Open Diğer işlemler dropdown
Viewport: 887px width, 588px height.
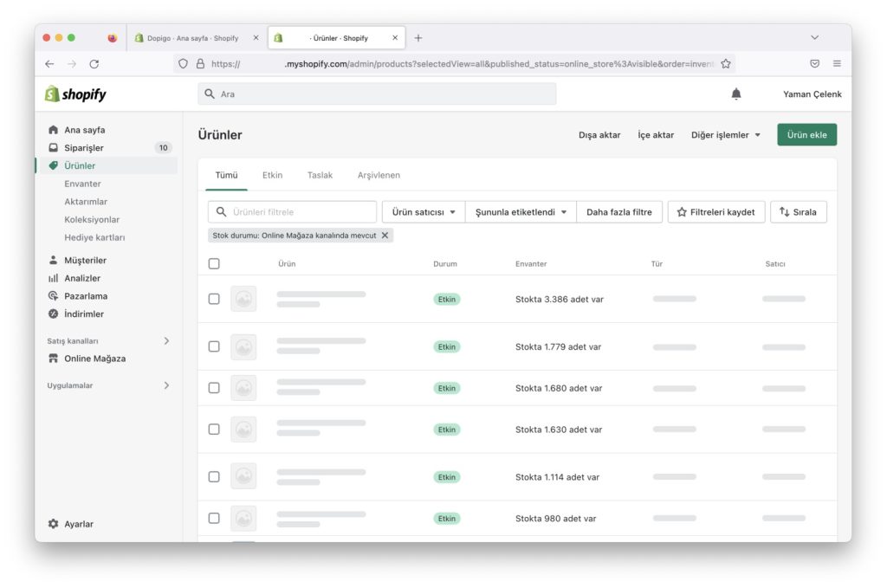[725, 134]
